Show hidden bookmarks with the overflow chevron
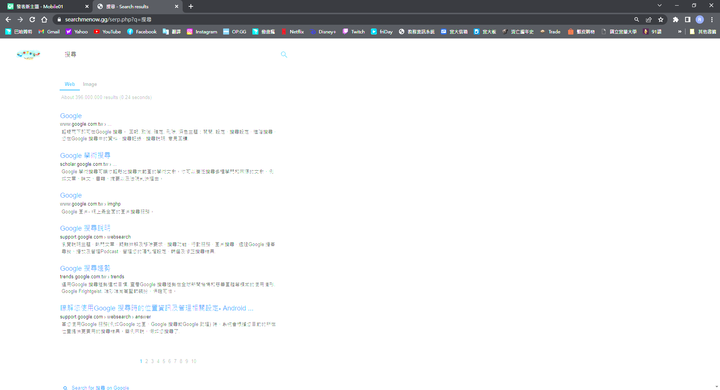 pos(680,32)
